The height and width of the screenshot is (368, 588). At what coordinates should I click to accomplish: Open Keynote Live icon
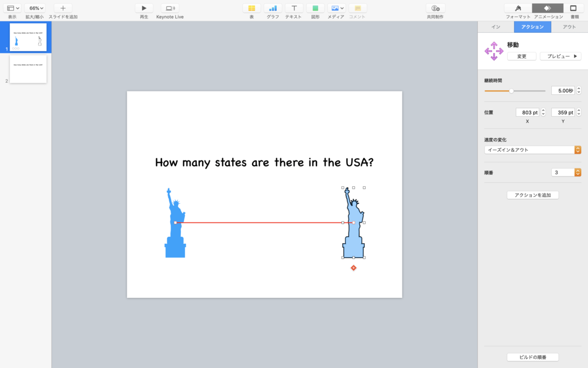pyautogui.click(x=170, y=8)
